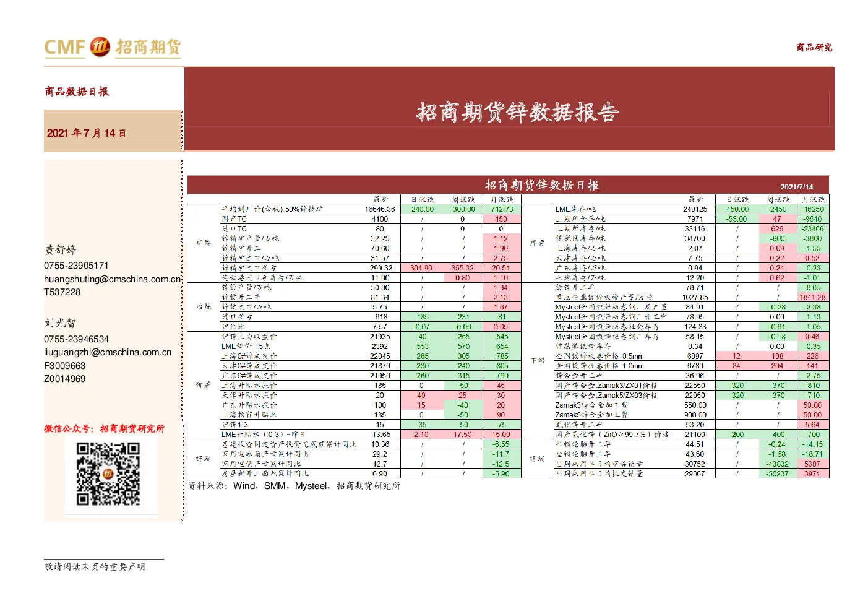Image resolution: width=868 pixels, height=614 pixels.
Task: Click analyst name 刘光智
Action: pos(60,323)
